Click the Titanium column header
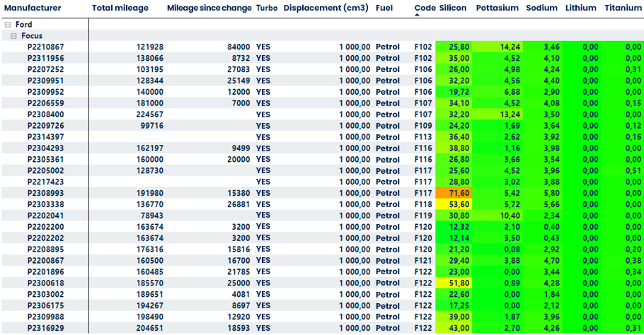Viewport: 644px width, 335px height. [623, 8]
